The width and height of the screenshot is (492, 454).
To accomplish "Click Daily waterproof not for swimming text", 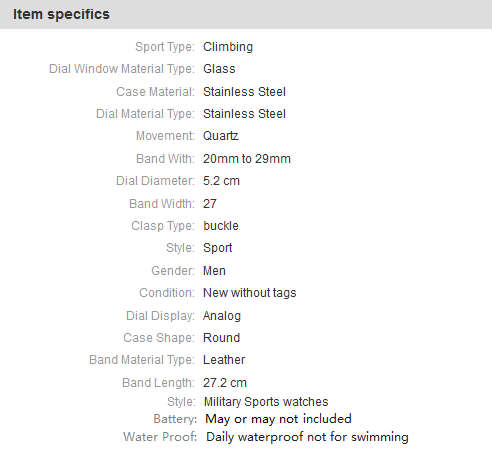I will click(x=307, y=437).
